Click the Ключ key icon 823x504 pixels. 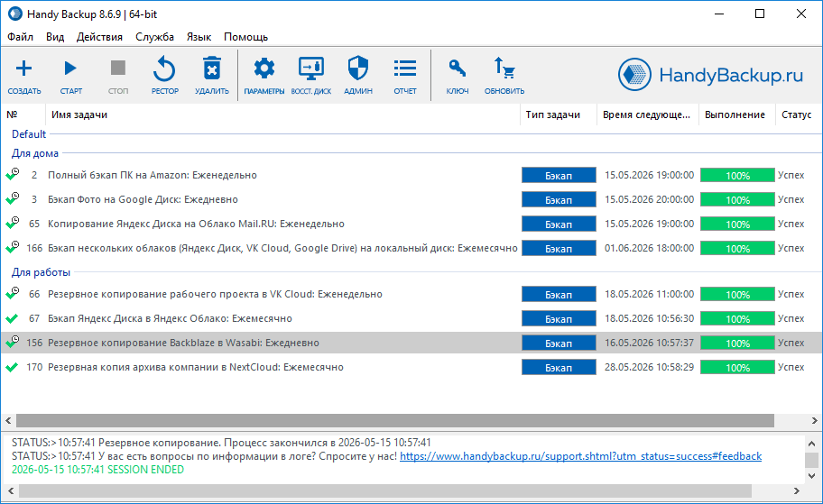tap(458, 69)
